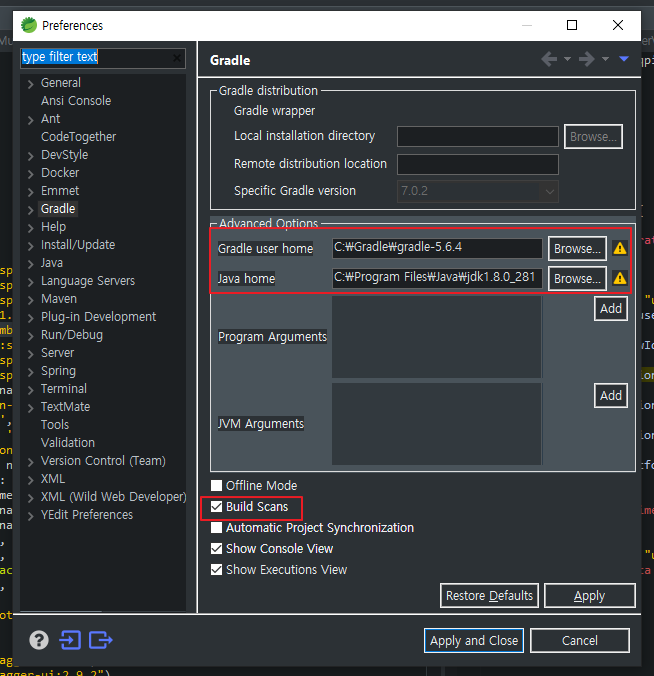This screenshot has height=676, width=654.
Task: Toggle Show Executions View checkbox
Action: [x=216, y=570]
